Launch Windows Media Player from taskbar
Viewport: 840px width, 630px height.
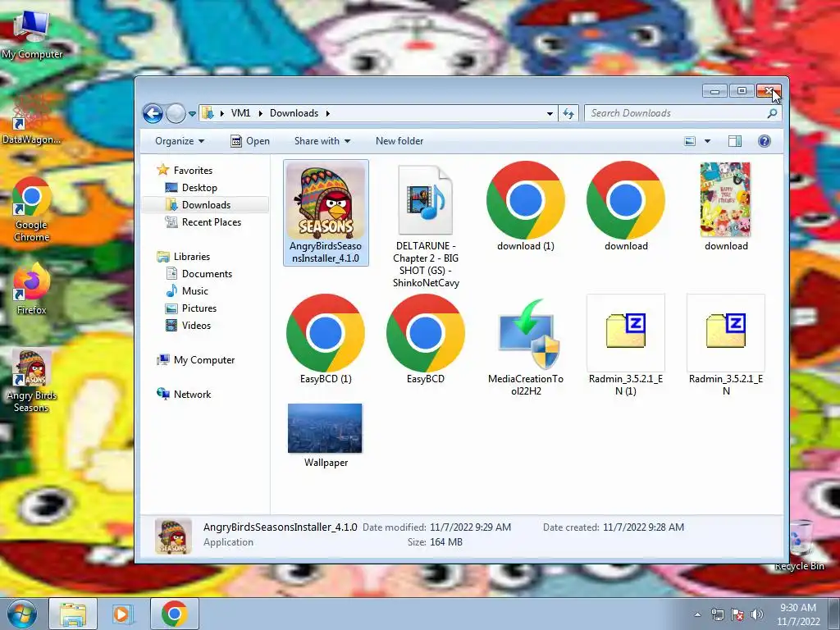(x=122, y=614)
